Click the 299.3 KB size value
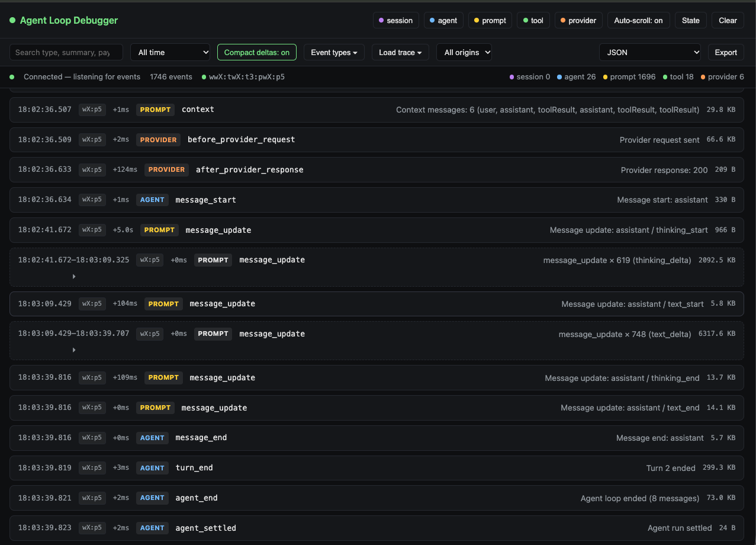The image size is (756, 545). point(719,468)
